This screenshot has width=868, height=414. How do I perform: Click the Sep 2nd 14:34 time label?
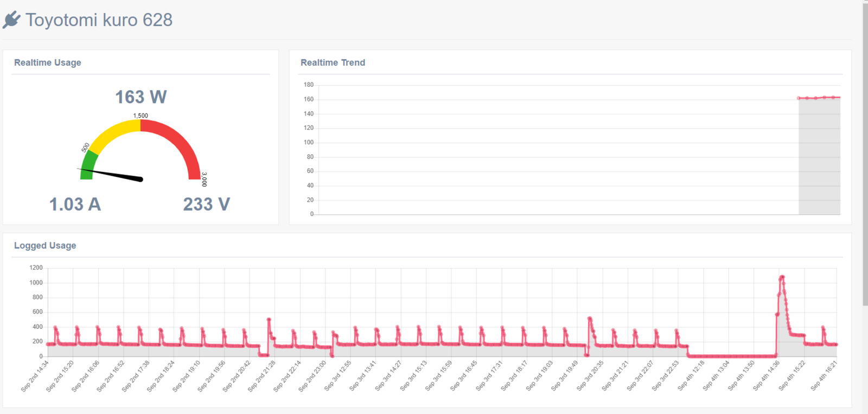pos(35,375)
